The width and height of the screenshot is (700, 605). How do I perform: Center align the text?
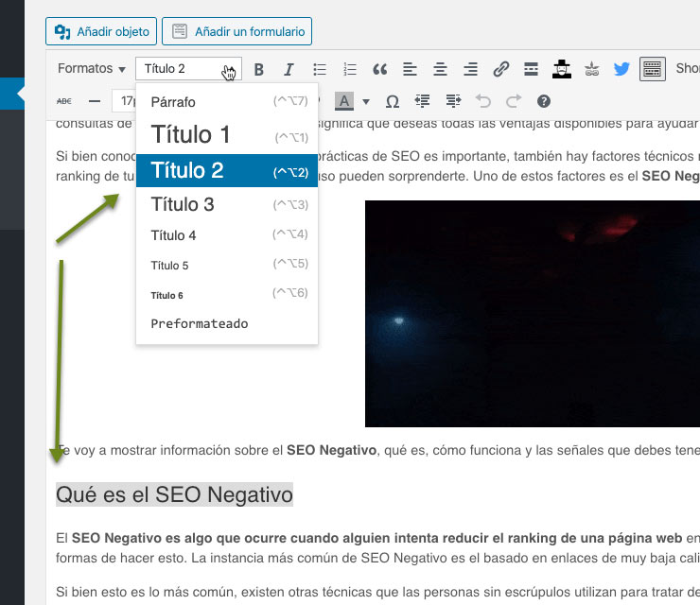[x=440, y=69]
